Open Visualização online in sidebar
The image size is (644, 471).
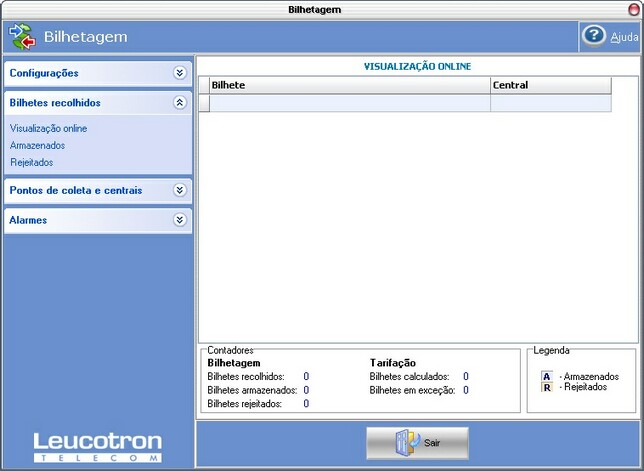click(48, 129)
